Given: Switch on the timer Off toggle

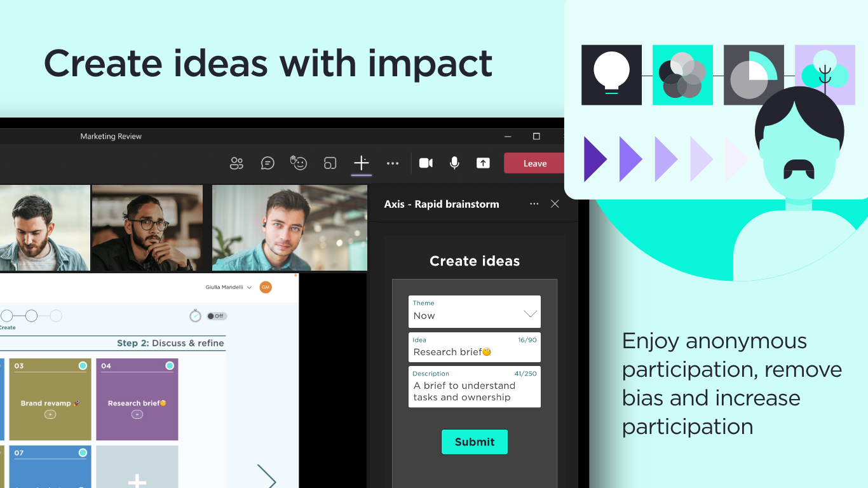Looking at the screenshot, I should [x=217, y=316].
